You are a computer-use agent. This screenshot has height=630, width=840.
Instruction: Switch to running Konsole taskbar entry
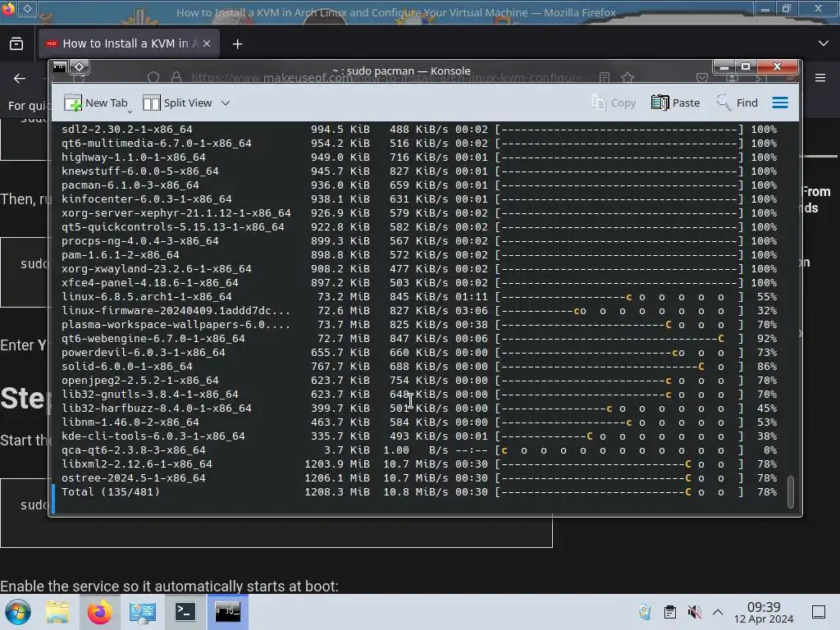tap(228, 612)
